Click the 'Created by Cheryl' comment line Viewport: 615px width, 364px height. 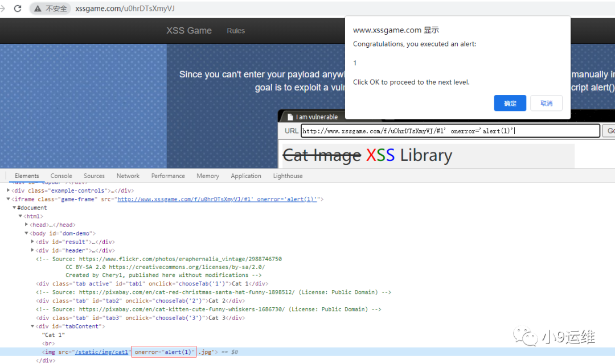(x=163, y=275)
